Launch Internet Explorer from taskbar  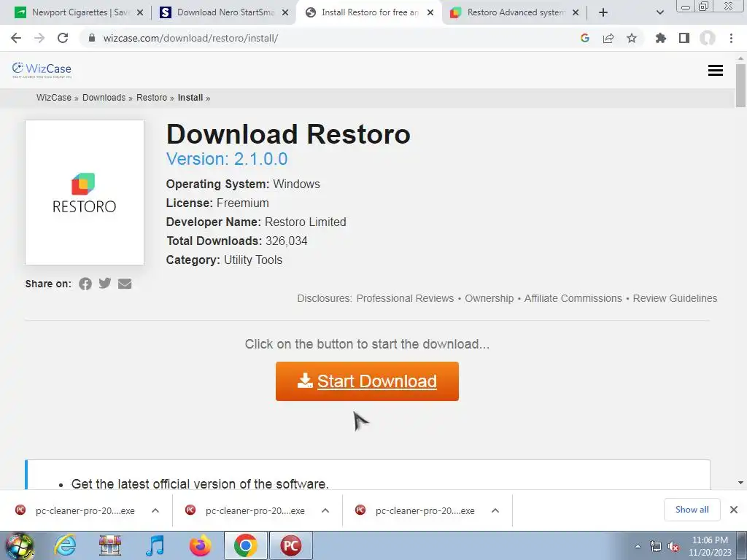(65, 545)
